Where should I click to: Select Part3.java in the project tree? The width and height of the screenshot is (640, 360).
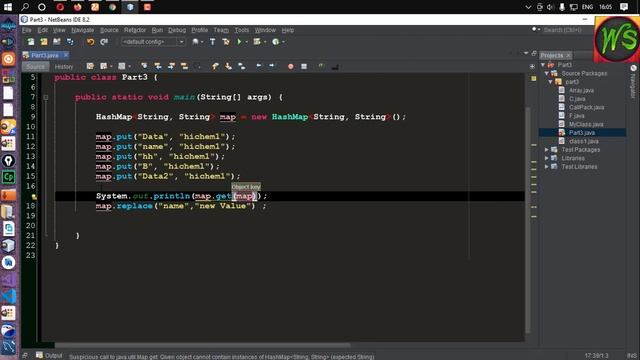(582, 133)
